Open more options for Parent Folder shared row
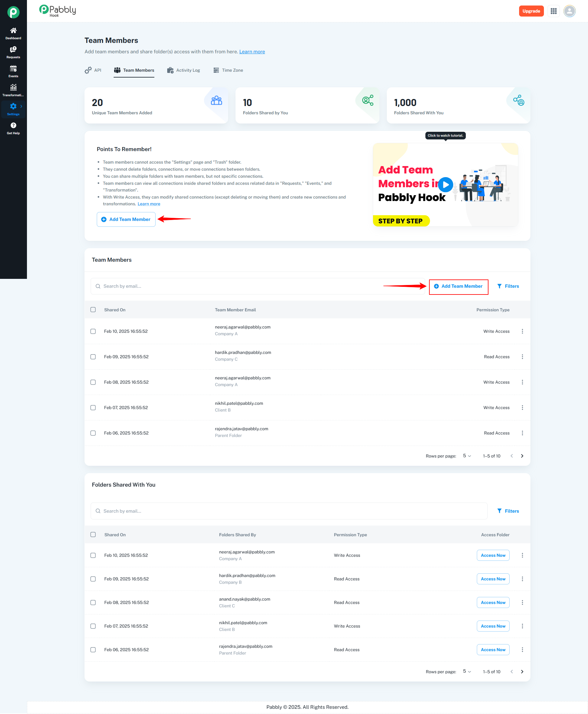The image size is (588, 714). click(x=522, y=649)
